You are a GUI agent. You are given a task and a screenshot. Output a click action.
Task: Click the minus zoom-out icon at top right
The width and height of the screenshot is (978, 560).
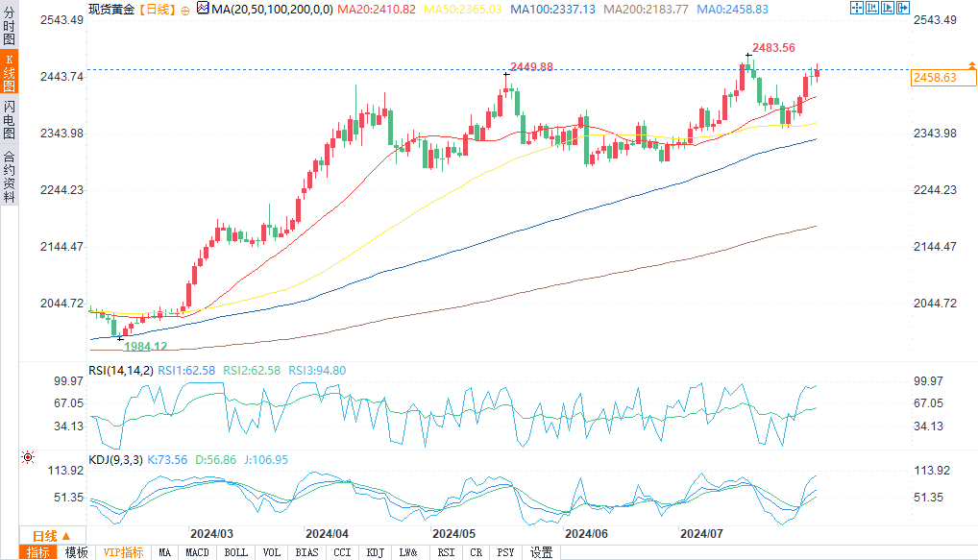tap(886, 8)
